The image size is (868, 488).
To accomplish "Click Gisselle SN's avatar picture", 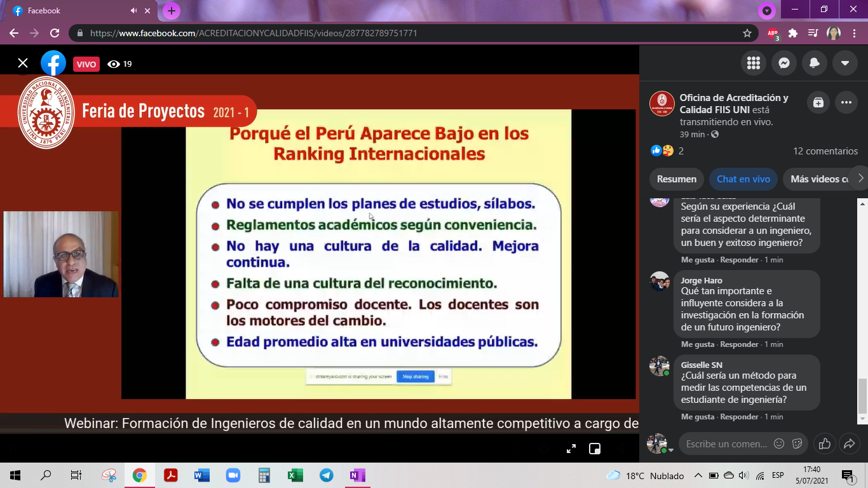I will tap(660, 366).
